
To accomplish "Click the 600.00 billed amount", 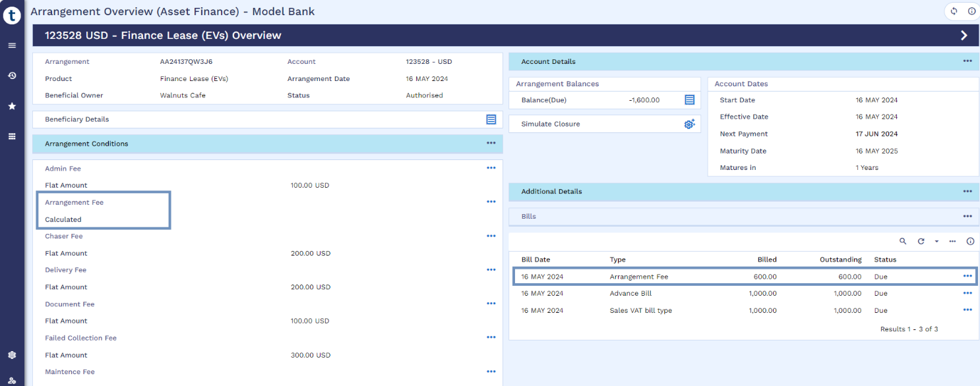I will [765, 277].
